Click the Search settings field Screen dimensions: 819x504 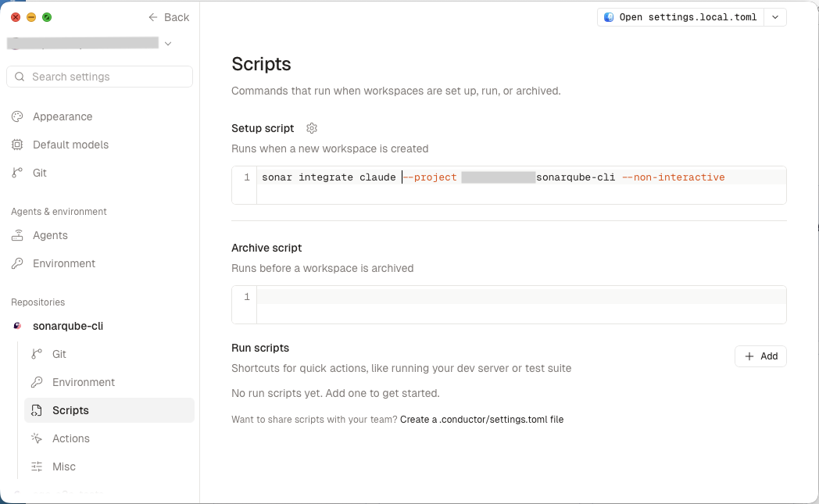click(x=99, y=77)
